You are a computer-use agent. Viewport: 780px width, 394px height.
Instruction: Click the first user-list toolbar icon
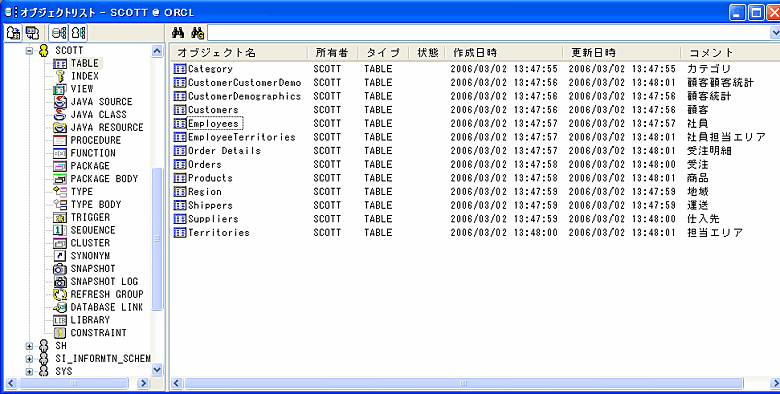coord(13,33)
